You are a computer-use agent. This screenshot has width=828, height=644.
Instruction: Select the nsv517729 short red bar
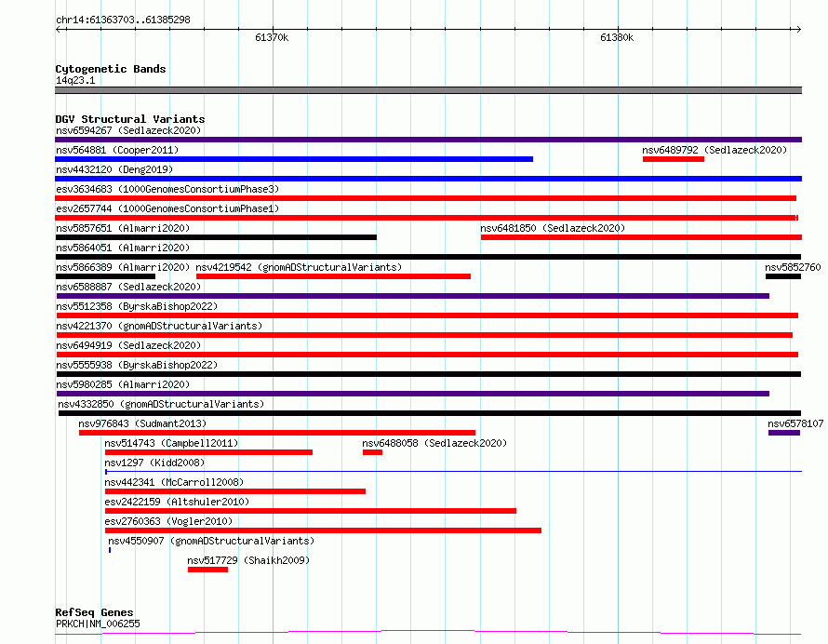pyautogui.click(x=208, y=570)
